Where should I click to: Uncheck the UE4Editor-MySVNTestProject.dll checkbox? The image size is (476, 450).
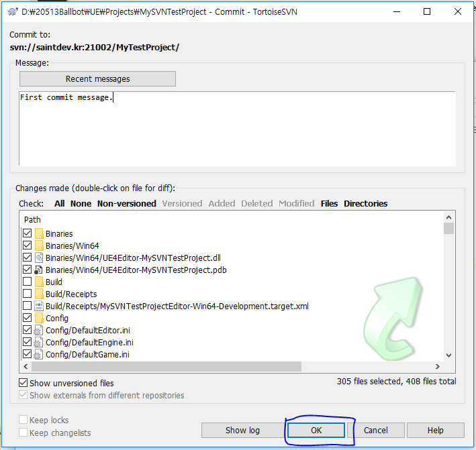click(x=27, y=258)
